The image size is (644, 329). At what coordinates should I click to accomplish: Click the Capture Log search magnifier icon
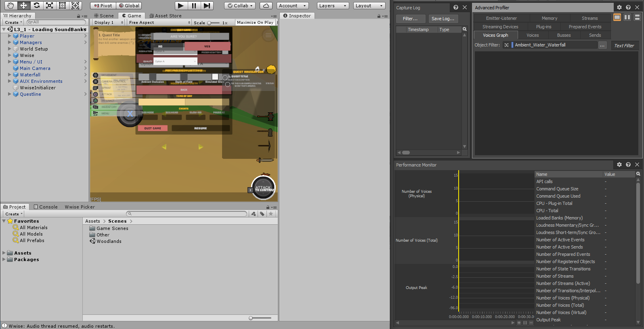[x=464, y=30]
